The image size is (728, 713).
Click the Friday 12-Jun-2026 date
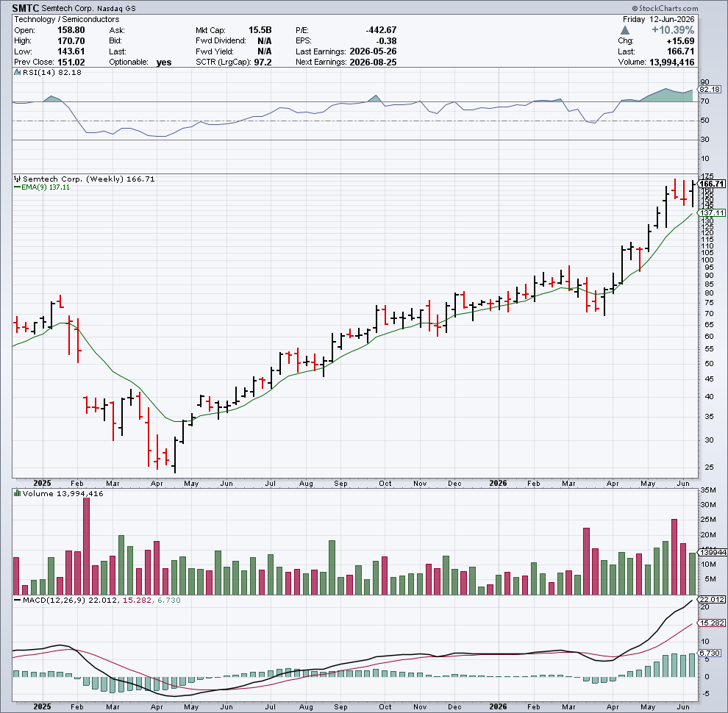point(658,20)
